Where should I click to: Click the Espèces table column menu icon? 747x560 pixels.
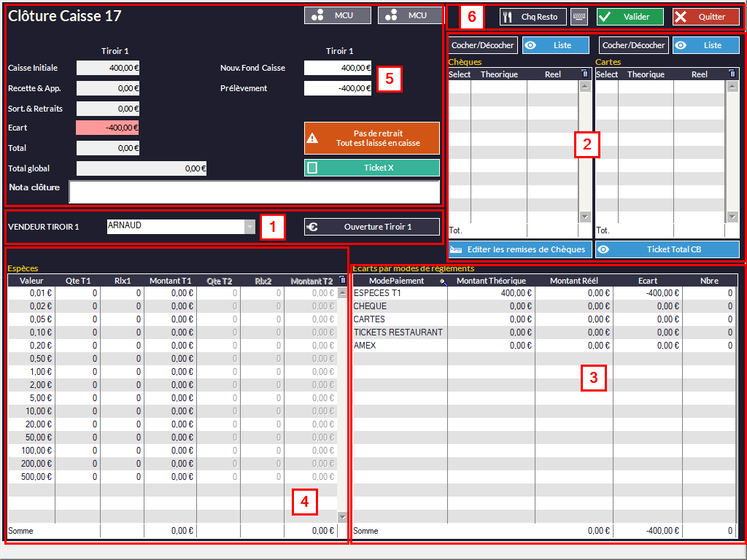pos(343,280)
